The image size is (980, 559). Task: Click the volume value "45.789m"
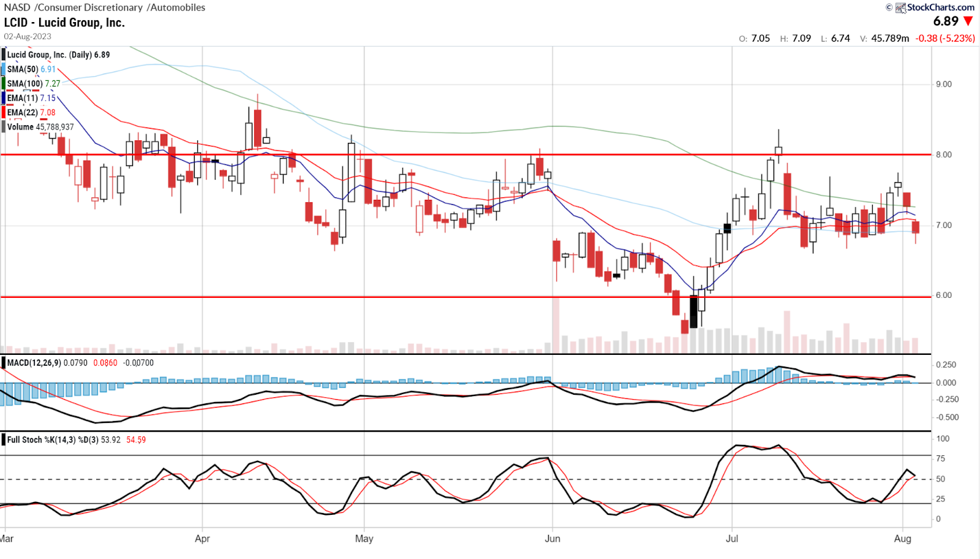(891, 38)
